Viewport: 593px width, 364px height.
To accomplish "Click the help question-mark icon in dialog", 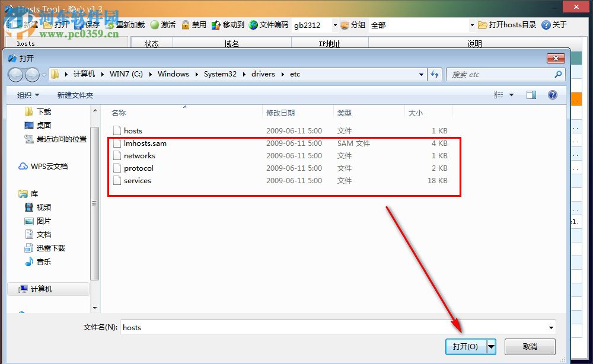I will point(552,94).
